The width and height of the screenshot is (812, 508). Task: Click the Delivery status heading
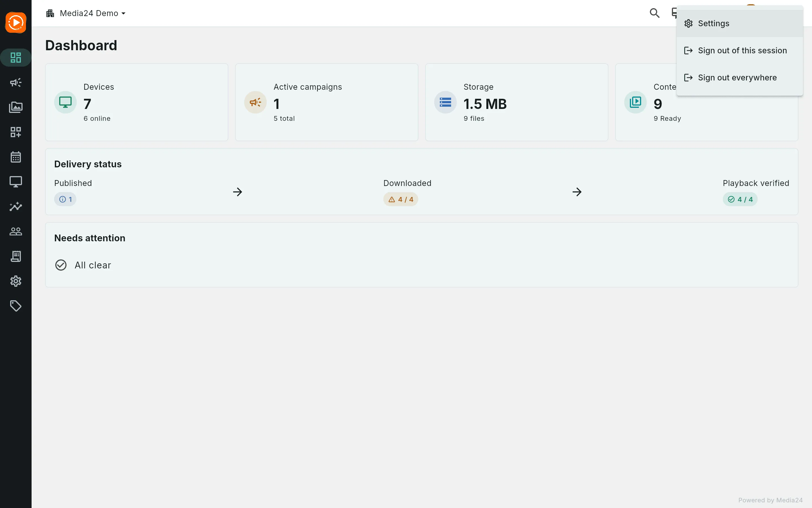88,164
